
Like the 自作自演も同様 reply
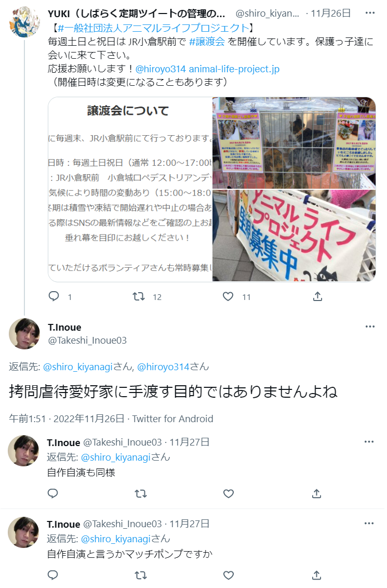click(x=229, y=493)
